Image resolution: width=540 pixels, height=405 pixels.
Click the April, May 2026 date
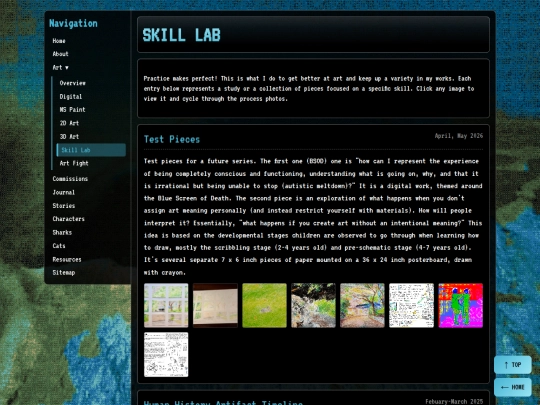coord(459,136)
